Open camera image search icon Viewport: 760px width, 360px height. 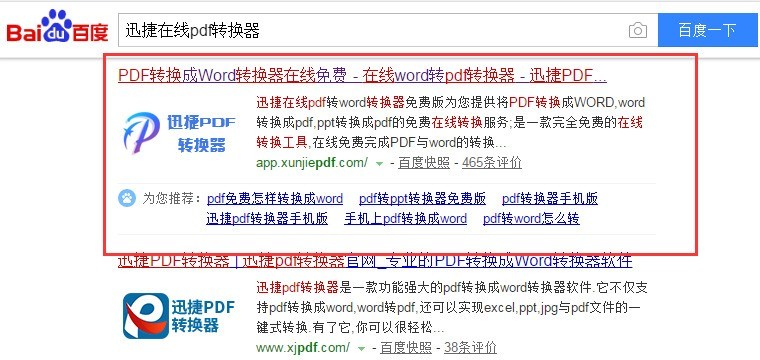click(x=638, y=31)
